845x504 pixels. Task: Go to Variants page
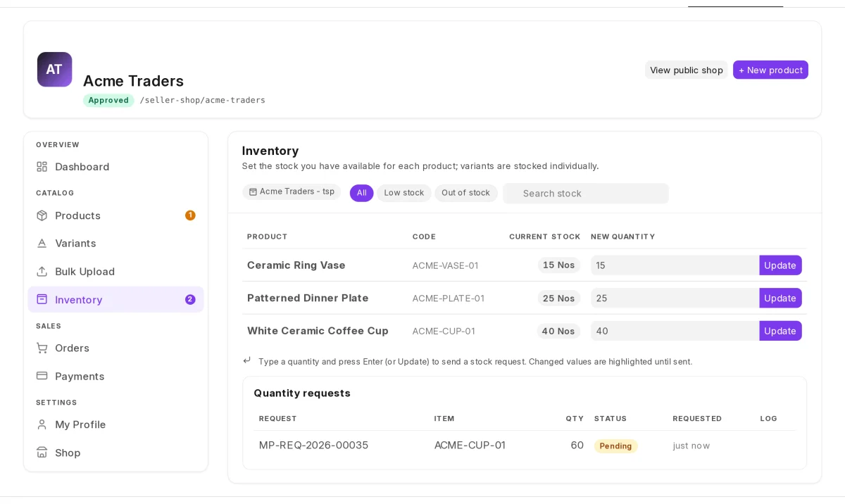coord(115,243)
